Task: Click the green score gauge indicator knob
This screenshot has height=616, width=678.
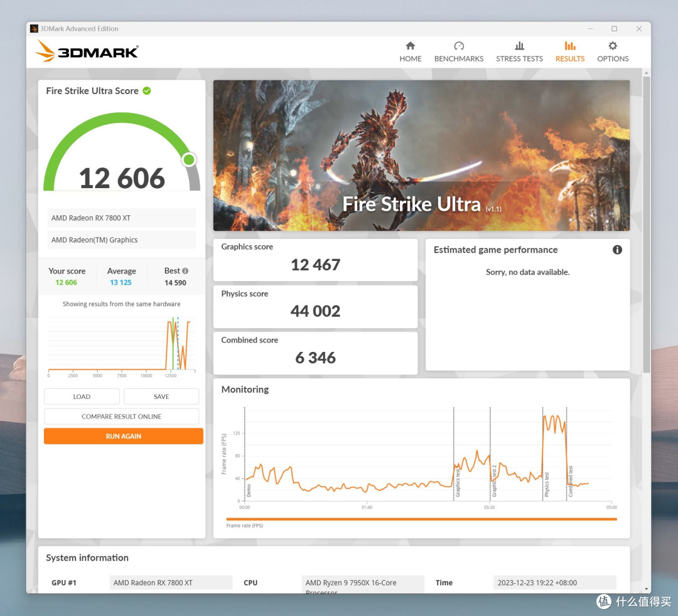Action: [x=189, y=159]
